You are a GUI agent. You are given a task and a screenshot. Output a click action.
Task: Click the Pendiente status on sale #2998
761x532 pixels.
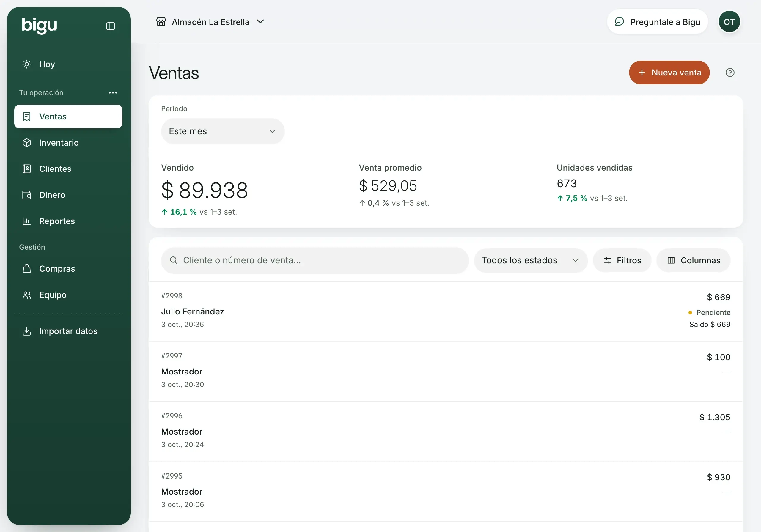click(x=709, y=312)
